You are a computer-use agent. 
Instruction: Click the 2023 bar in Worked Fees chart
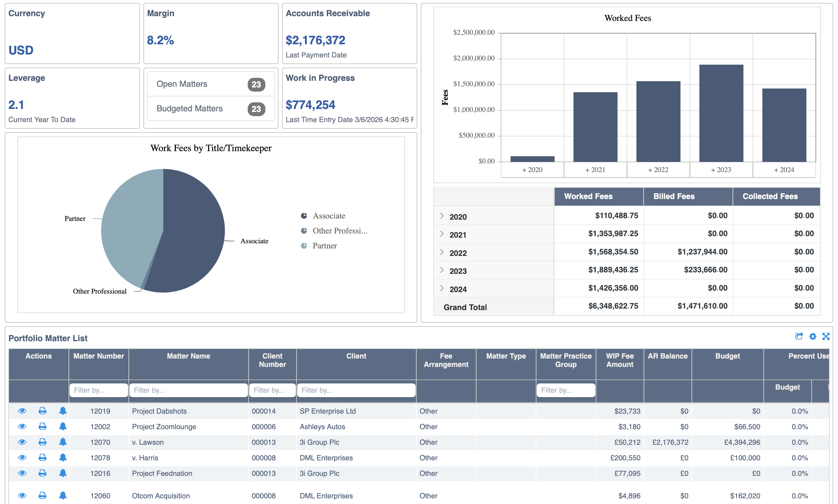pyautogui.click(x=721, y=113)
